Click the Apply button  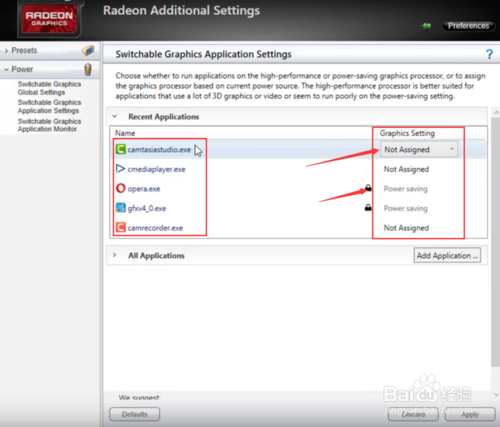pos(470,414)
